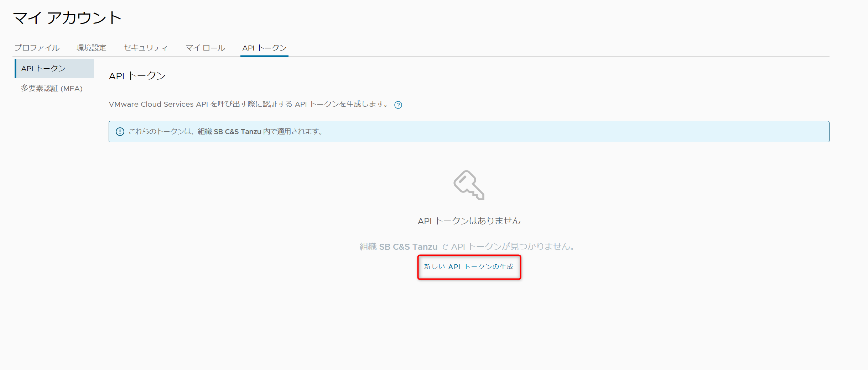Click the help question mark icon
Viewport: 868px width, 370px height.
pyautogui.click(x=398, y=105)
